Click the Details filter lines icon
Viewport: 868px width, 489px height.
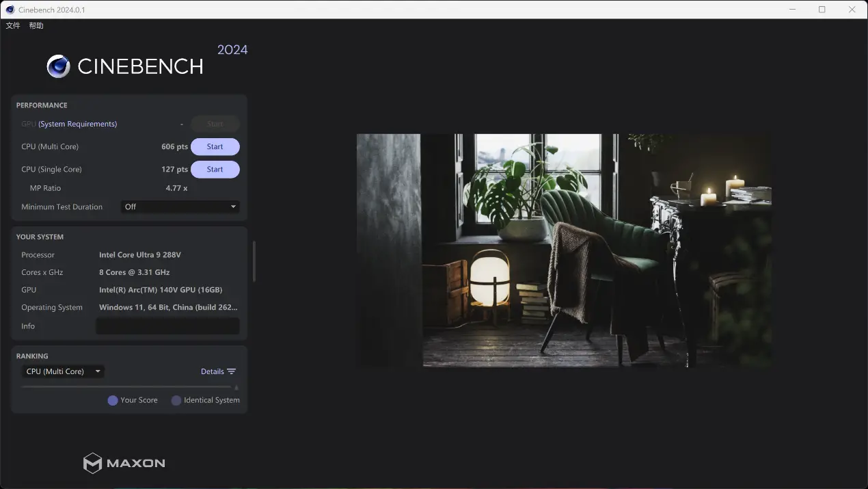232,371
